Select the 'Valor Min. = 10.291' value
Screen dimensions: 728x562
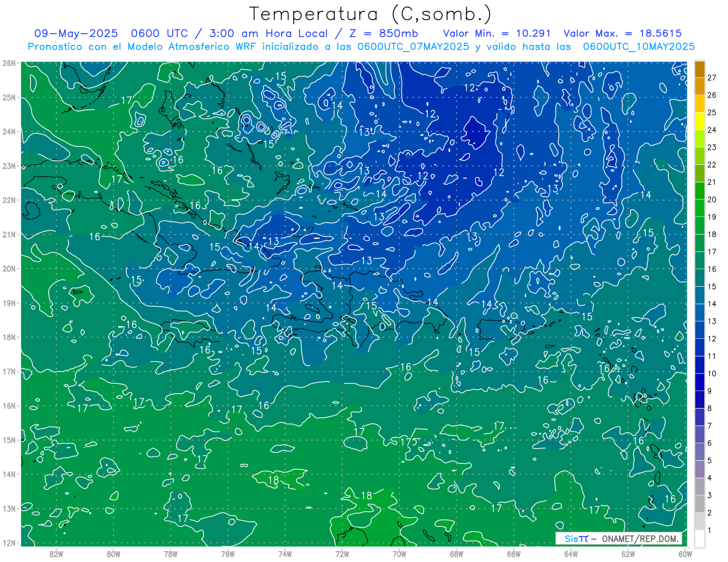(497, 33)
